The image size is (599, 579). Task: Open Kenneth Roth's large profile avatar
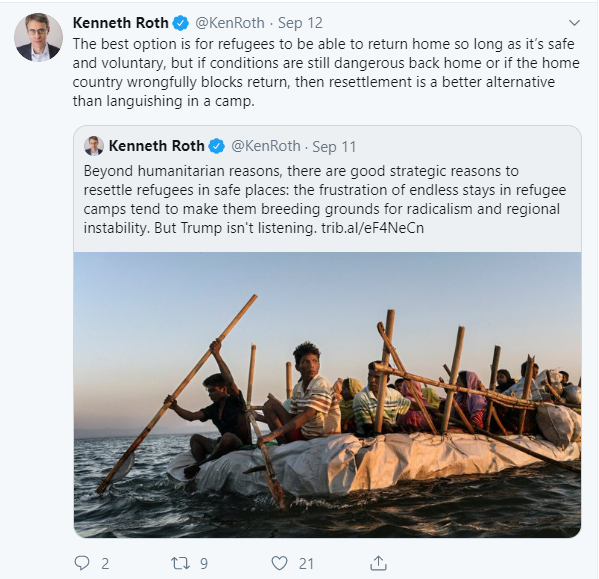point(38,37)
